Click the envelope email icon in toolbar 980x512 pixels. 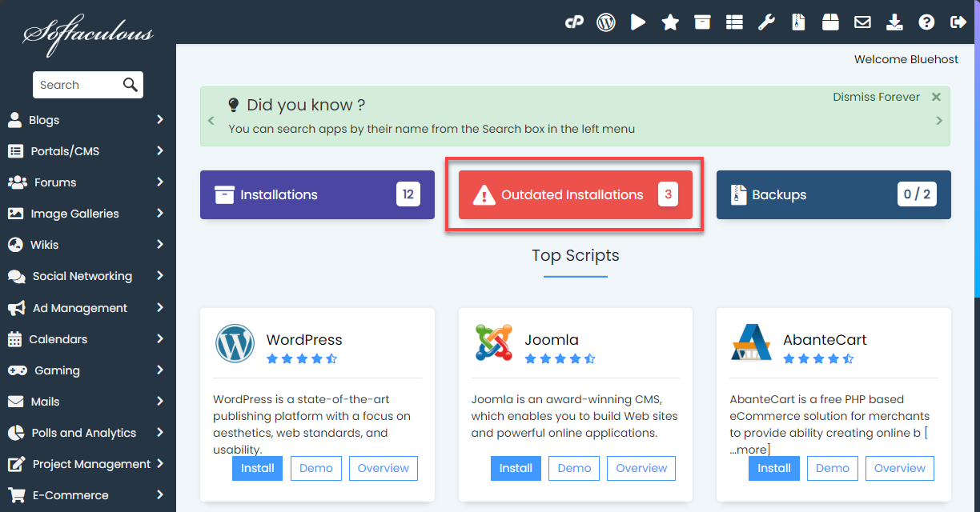point(862,22)
